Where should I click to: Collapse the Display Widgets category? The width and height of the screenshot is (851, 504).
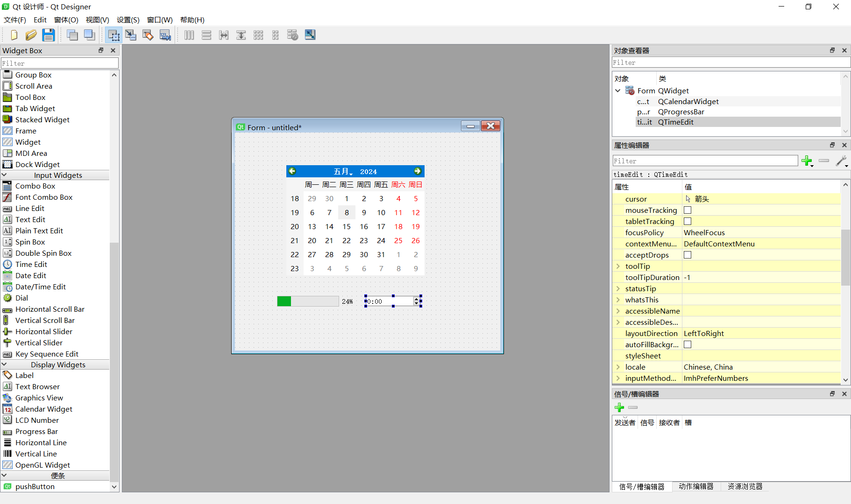[5, 364]
